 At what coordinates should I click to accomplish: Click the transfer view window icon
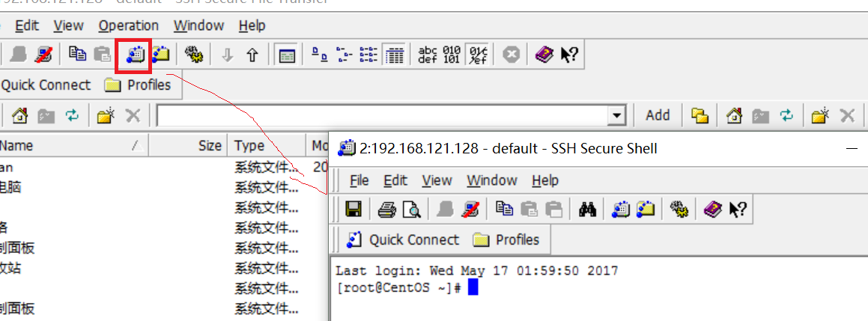(x=286, y=55)
